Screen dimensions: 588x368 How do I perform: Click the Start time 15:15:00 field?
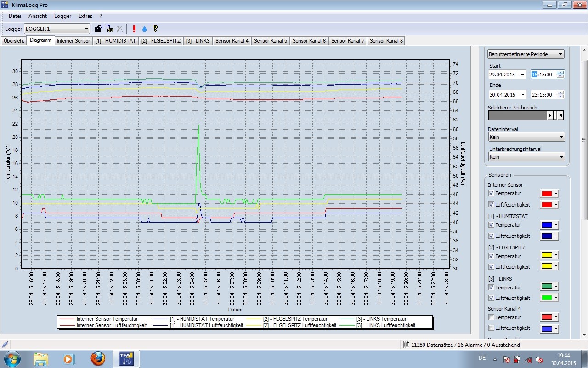click(x=543, y=74)
